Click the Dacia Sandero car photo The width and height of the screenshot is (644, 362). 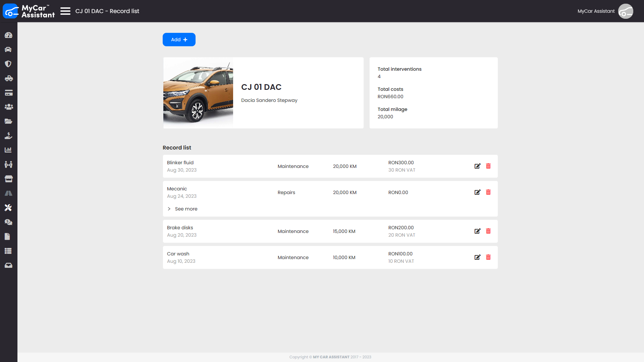pos(198,93)
